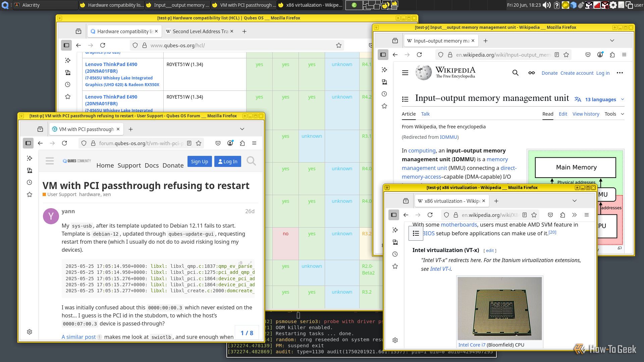The width and height of the screenshot is (644, 362).
Task: Click the Sign Up button on forum
Action: tap(200, 161)
